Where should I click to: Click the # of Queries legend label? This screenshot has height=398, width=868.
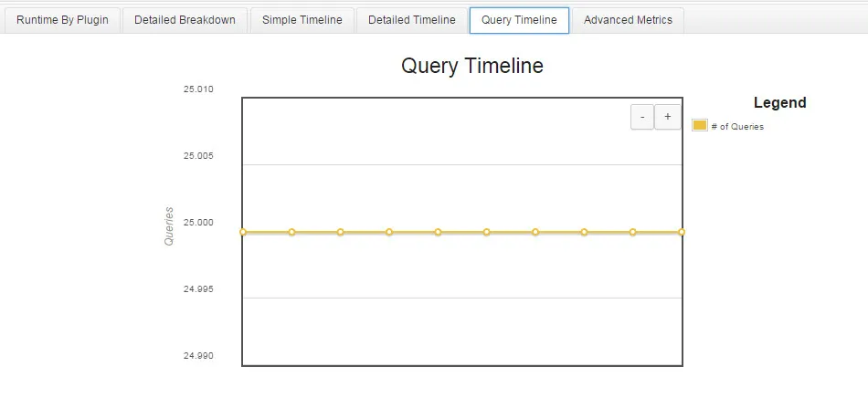pyautogui.click(x=737, y=127)
